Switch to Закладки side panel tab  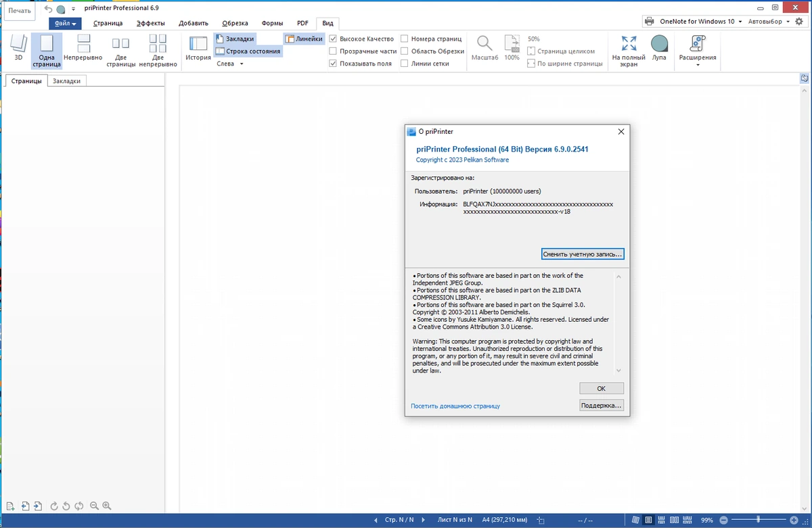(67, 81)
